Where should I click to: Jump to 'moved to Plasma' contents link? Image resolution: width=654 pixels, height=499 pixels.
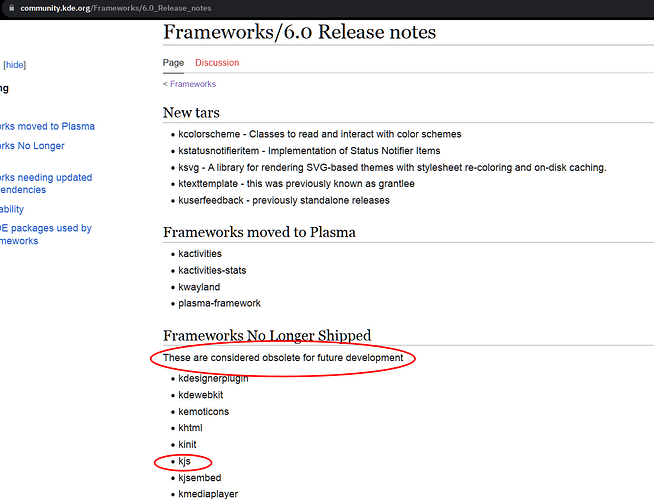pyautogui.click(x=47, y=126)
